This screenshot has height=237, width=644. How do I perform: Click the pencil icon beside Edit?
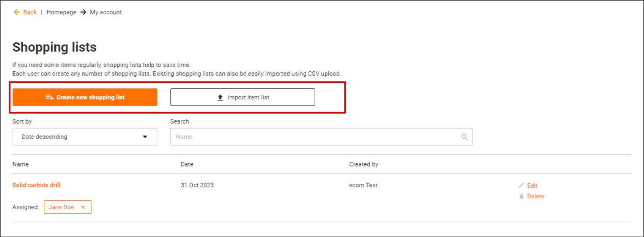coord(522,186)
